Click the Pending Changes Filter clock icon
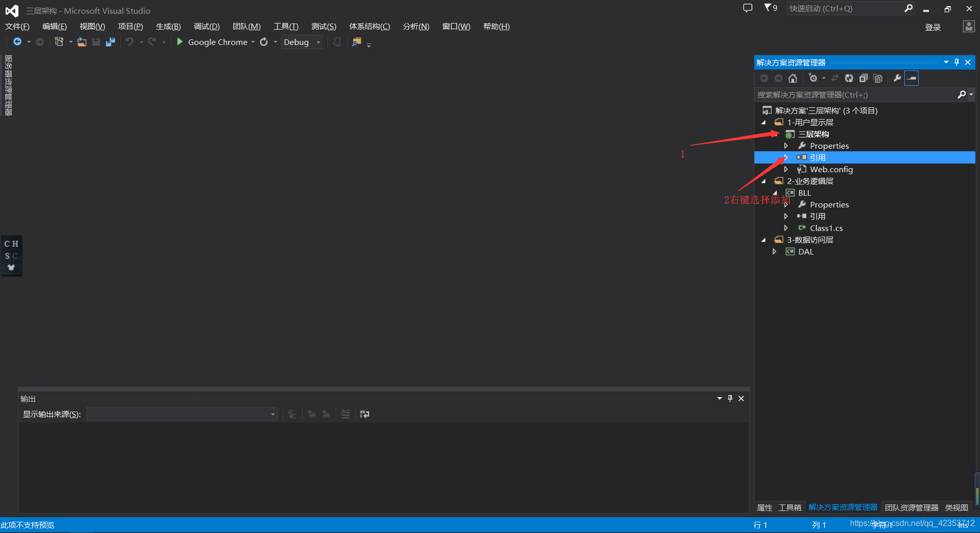Image resolution: width=980 pixels, height=533 pixels. pyautogui.click(x=813, y=78)
